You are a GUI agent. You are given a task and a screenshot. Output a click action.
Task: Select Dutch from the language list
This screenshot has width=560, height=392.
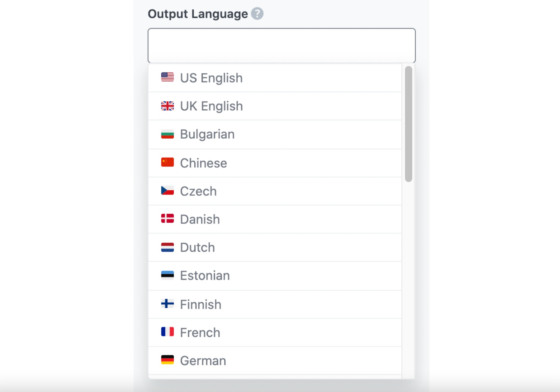197,247
